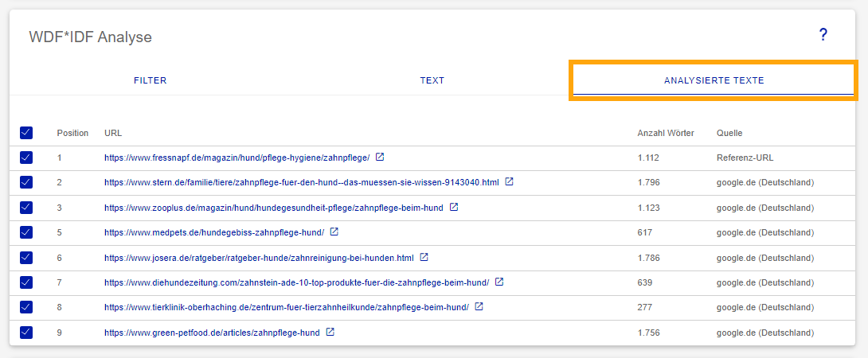The width and height of the screenshot is (868, 358).
Task: Uncheck the position 6 josera row checkbox
Action: pos(26,258)
